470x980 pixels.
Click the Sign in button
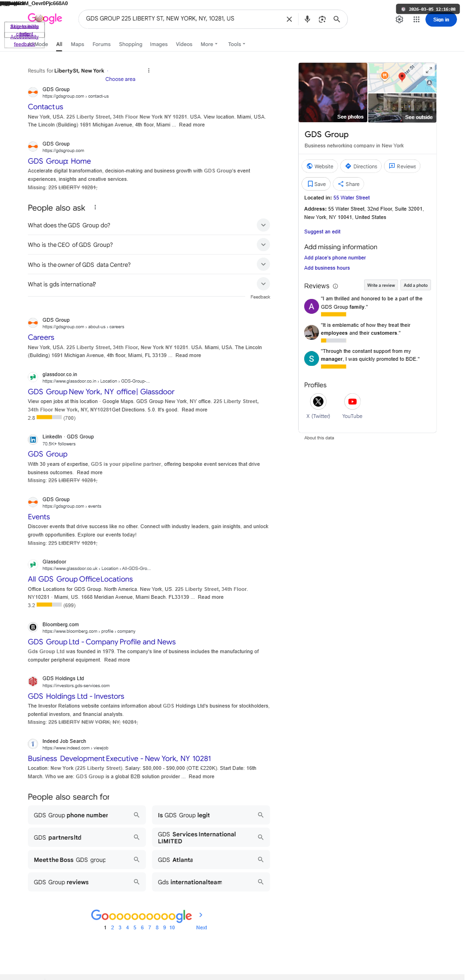coord(441,20)
